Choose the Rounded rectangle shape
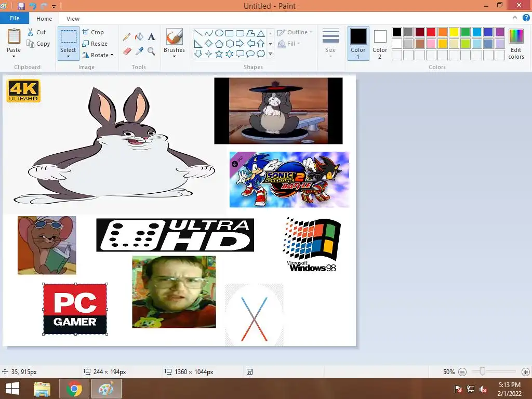 point(240,33)
